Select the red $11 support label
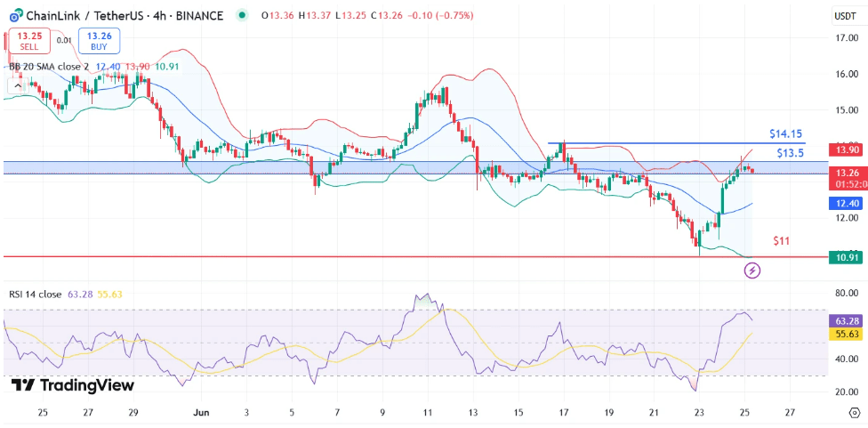The image size is (868, 428). coord(782,241)
